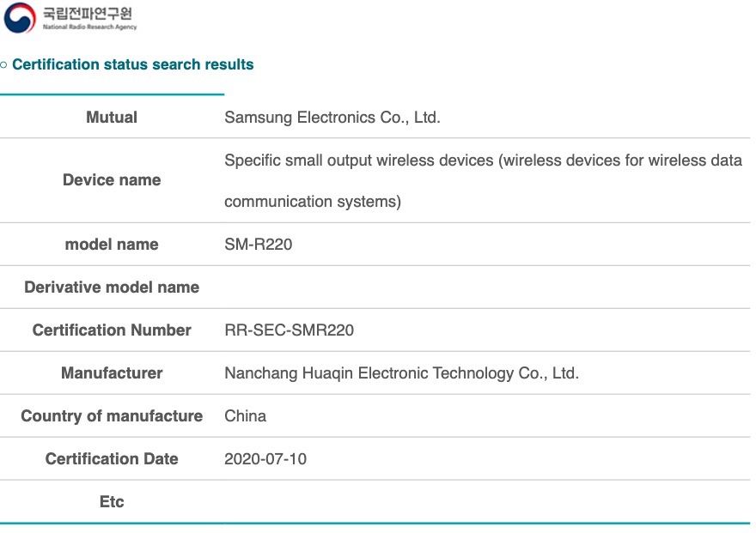The image size is (756, 533).
Task: Click the Certification Date label
Action: pyautogui.click(x=112, y=458)
